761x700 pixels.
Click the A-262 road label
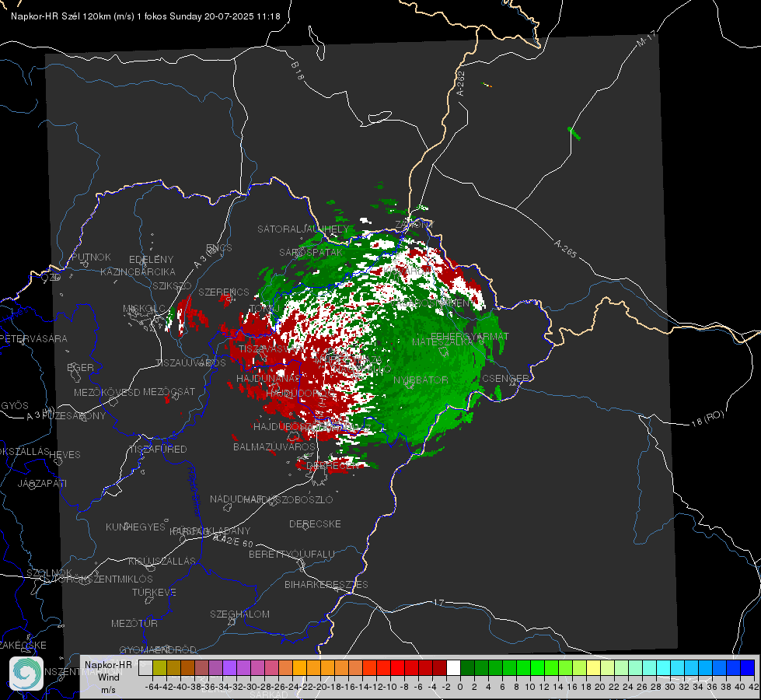[x=461, y=83]
